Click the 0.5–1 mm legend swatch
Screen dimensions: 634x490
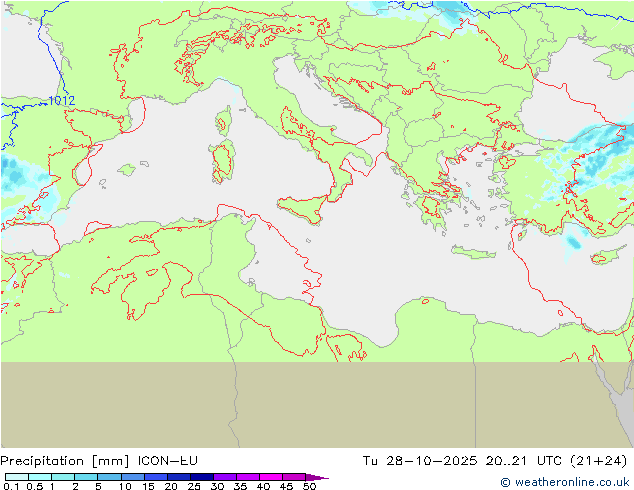(40, 477)
